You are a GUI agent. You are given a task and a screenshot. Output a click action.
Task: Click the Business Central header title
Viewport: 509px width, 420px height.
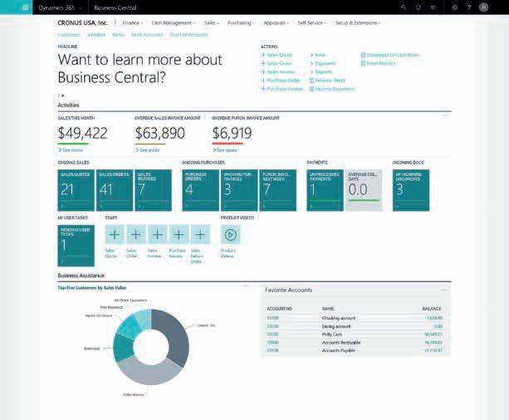tap(115, 7)
